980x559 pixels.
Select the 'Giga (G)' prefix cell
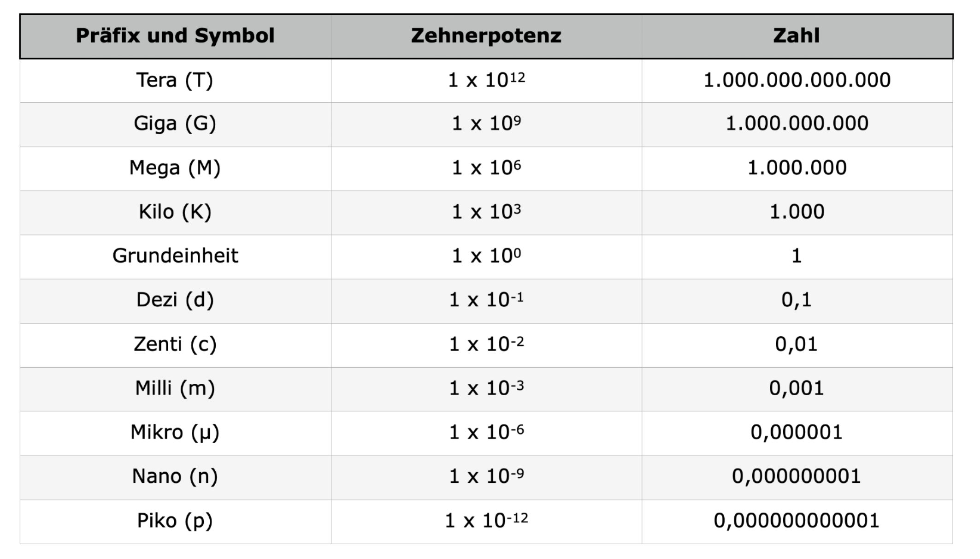click(175, 124)
